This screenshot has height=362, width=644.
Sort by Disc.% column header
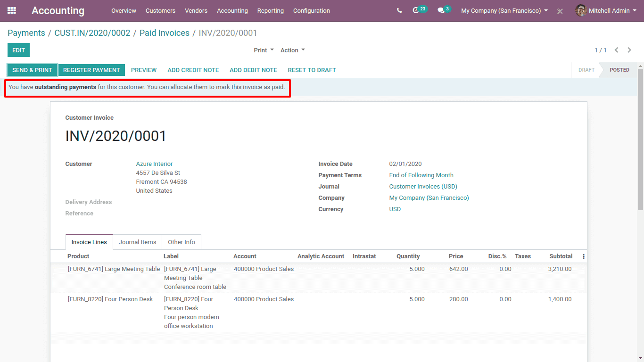[497, 256]
